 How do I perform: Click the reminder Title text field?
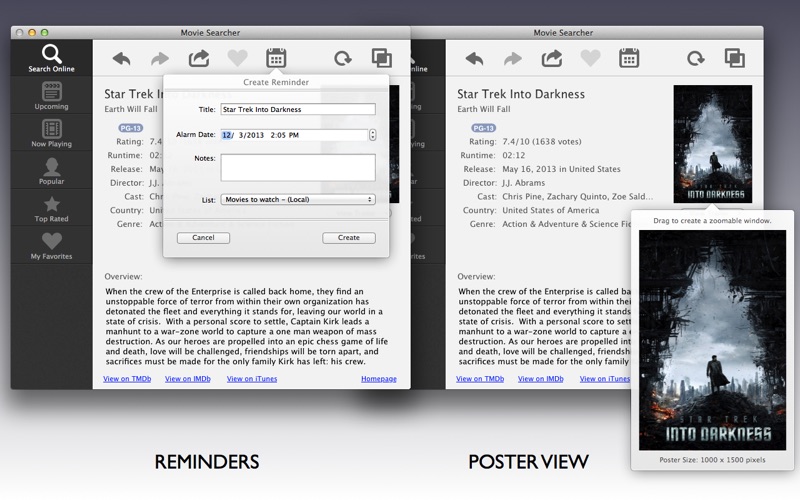[298, 109]
